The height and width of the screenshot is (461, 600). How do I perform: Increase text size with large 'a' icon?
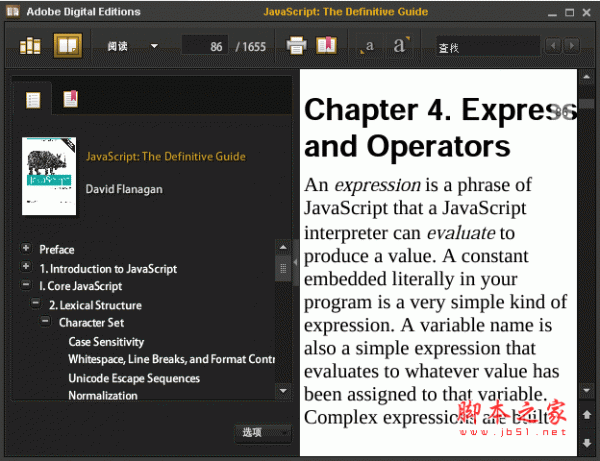coord(401,45)
